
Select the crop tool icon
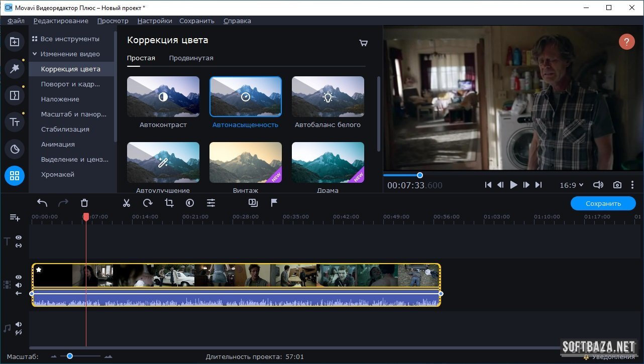tap(169, 203)
